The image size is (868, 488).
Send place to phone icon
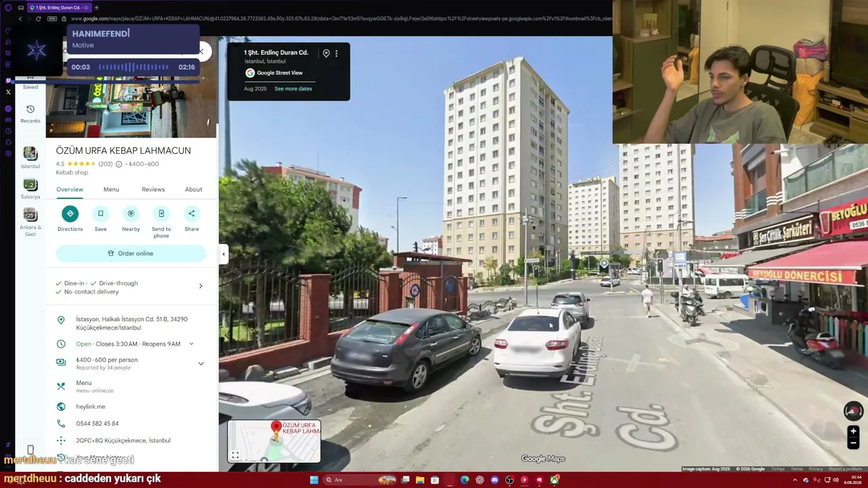tap(161, 214)
